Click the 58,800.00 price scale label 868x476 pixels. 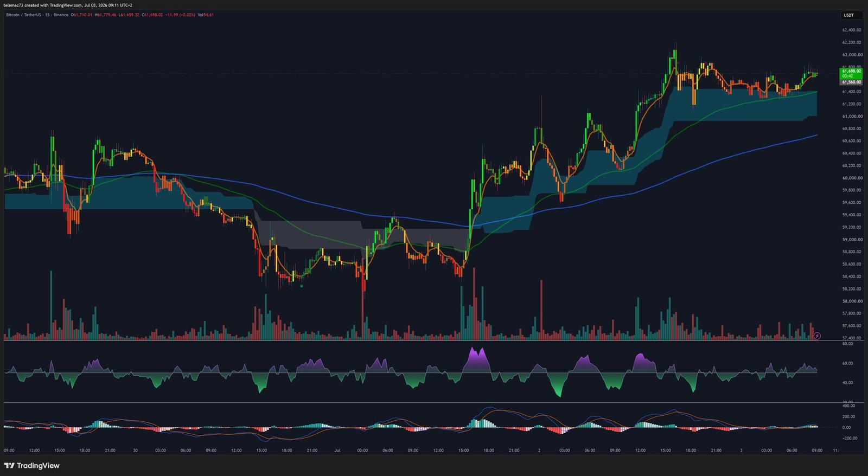851,252
